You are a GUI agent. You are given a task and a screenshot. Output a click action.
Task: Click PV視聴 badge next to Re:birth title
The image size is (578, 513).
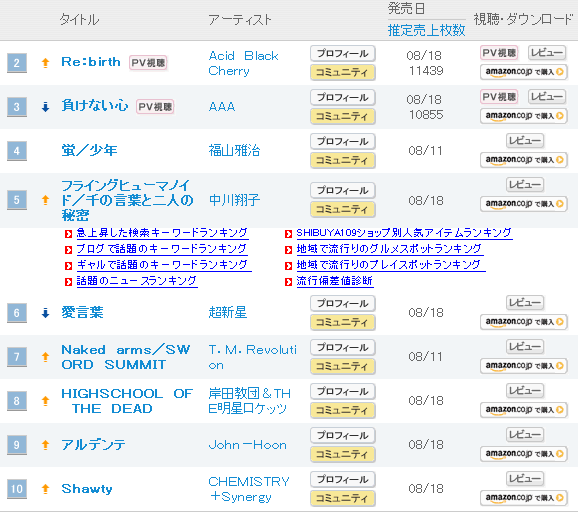click(148, 63)
